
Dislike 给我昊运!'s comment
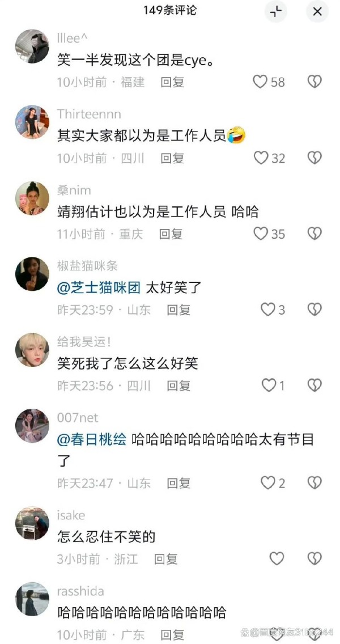point(314,385)
